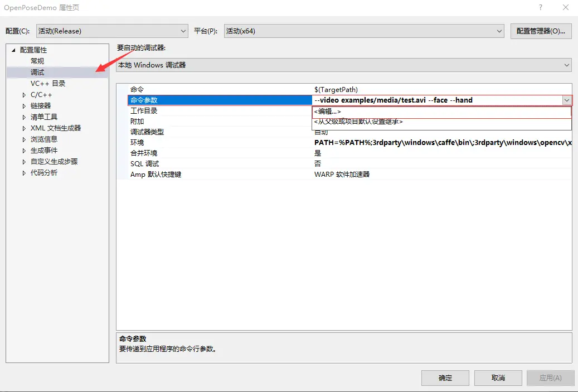
Task: Select the 合并环境 property row
Action: tap(344, 153)
